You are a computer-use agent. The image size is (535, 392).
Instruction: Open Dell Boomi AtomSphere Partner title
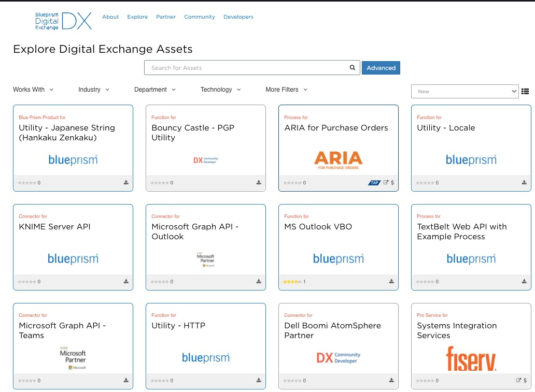[333, 330]
